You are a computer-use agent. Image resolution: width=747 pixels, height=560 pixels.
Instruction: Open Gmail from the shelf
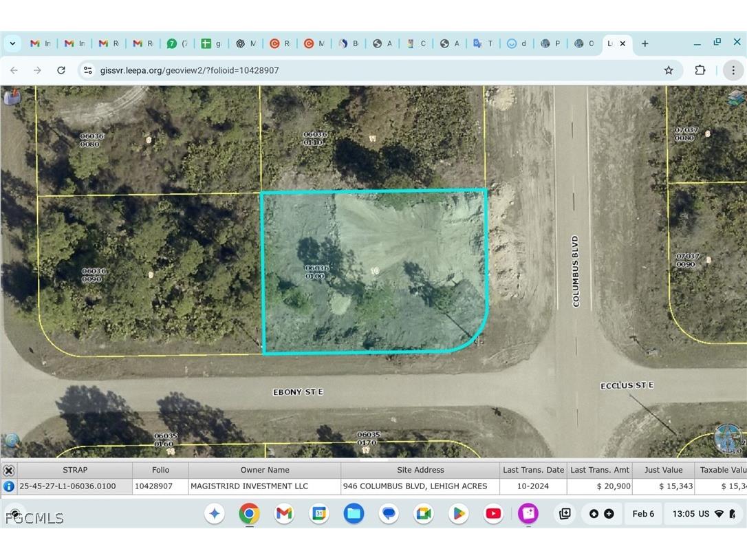284,513
